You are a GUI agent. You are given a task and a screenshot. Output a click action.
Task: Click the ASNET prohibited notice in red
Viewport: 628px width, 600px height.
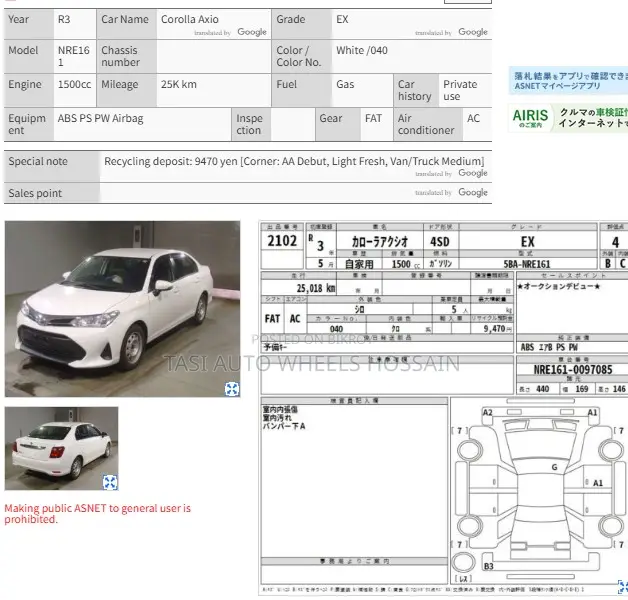[x=97, y=513]
